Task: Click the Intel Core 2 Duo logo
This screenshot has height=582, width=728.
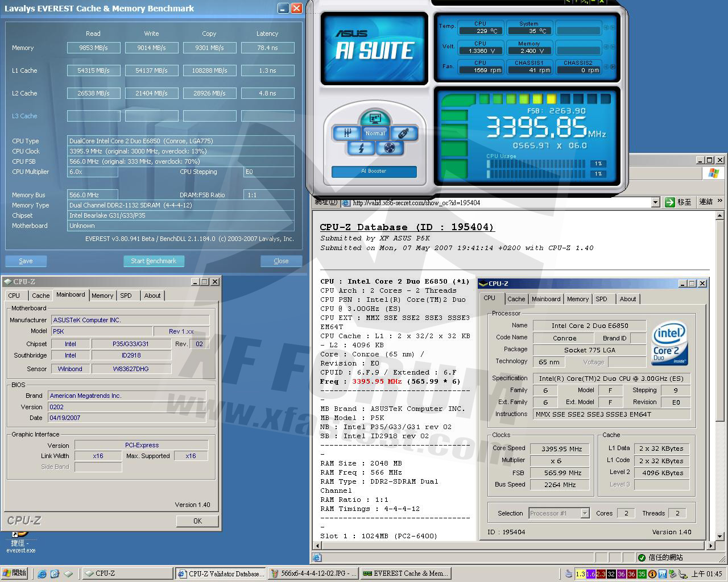Action: [669, 343]
